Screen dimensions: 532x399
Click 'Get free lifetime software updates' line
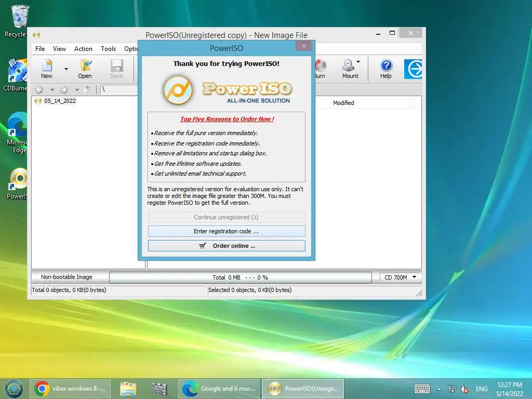pyautogui.click(x=198, y=164)
